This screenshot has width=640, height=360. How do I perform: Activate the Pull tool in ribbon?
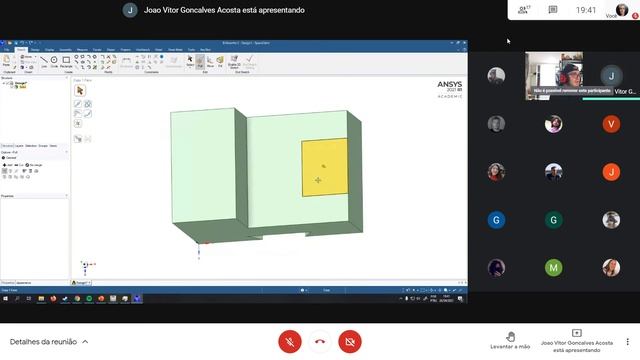(200, 62)
